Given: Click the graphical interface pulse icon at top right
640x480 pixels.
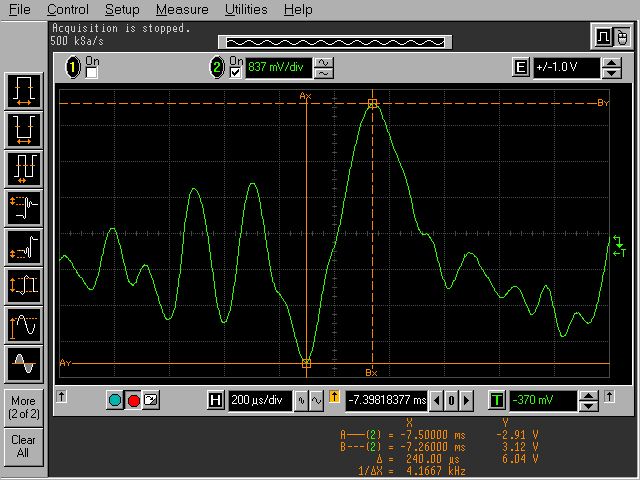Looking at the screenshot, I should pos(603,38).
